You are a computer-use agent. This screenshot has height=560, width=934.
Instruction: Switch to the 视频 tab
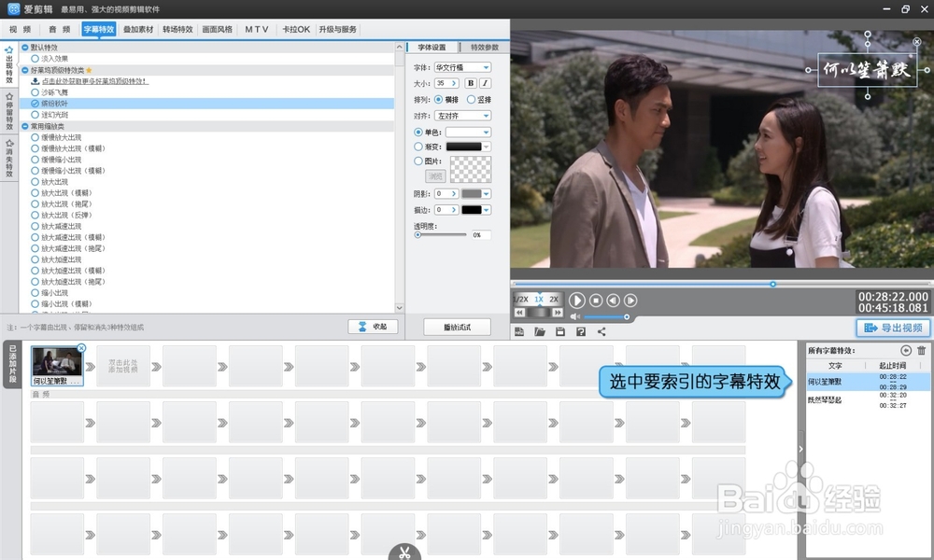[x=21, y=29]
